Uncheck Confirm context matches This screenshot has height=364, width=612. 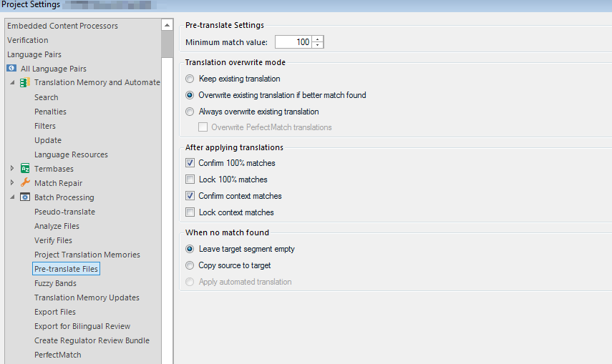pos(190,196)
